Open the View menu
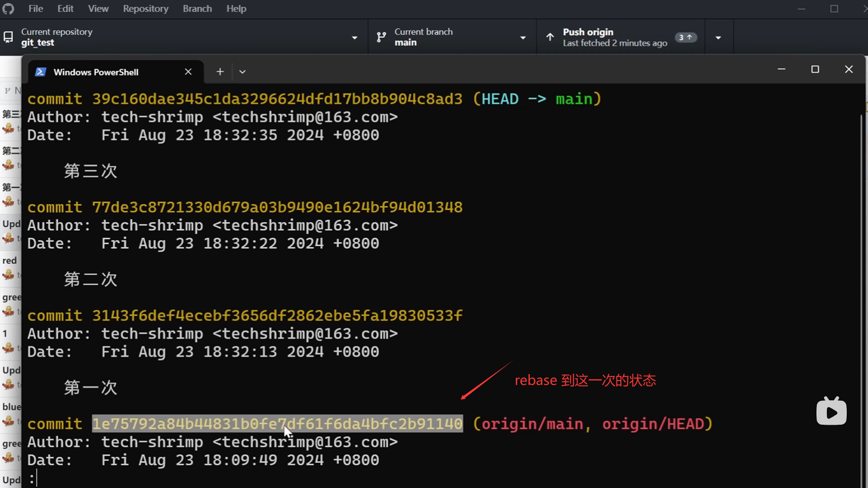Image resolution: width=868 pixels, height=488 pixels. 98,9
